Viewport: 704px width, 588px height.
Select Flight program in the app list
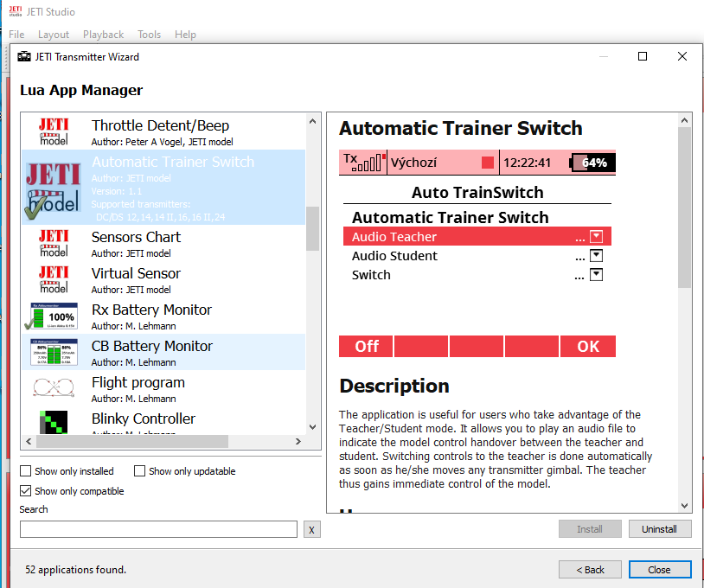(x=163, y=388)
